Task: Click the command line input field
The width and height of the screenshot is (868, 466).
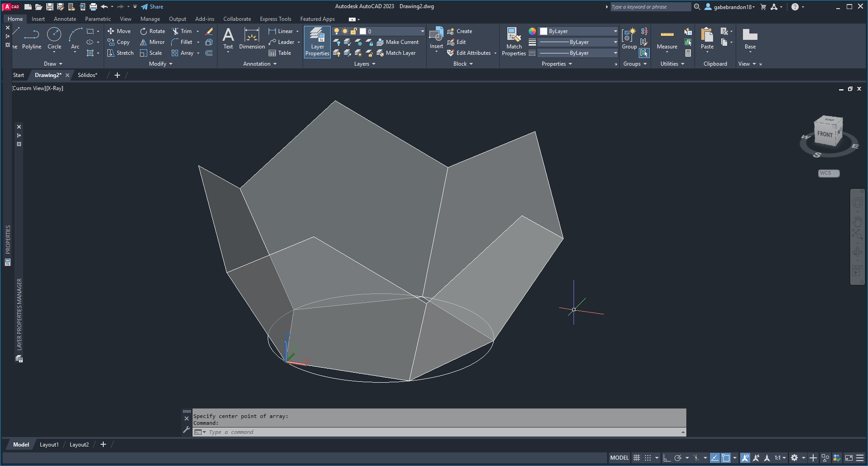Action: point(439,432)
